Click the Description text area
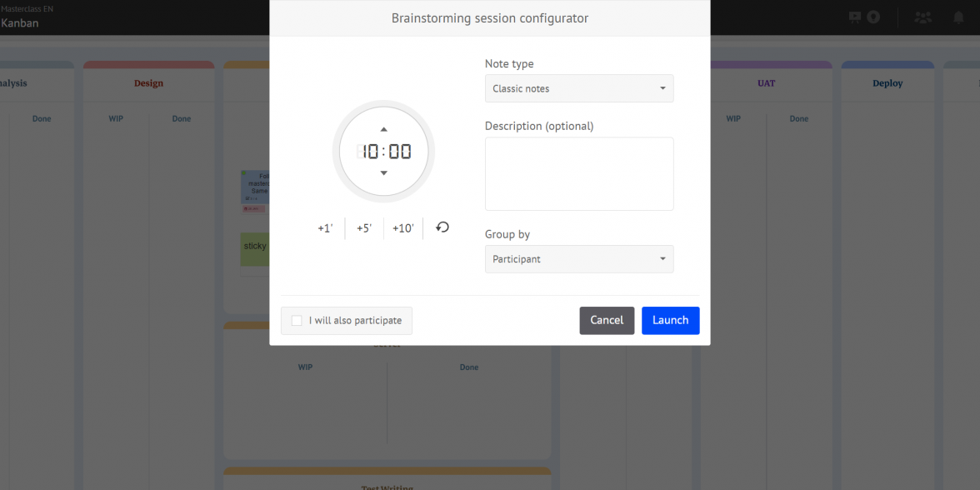The width and height of the screenshot is (980, 490). tap(579, 174)
